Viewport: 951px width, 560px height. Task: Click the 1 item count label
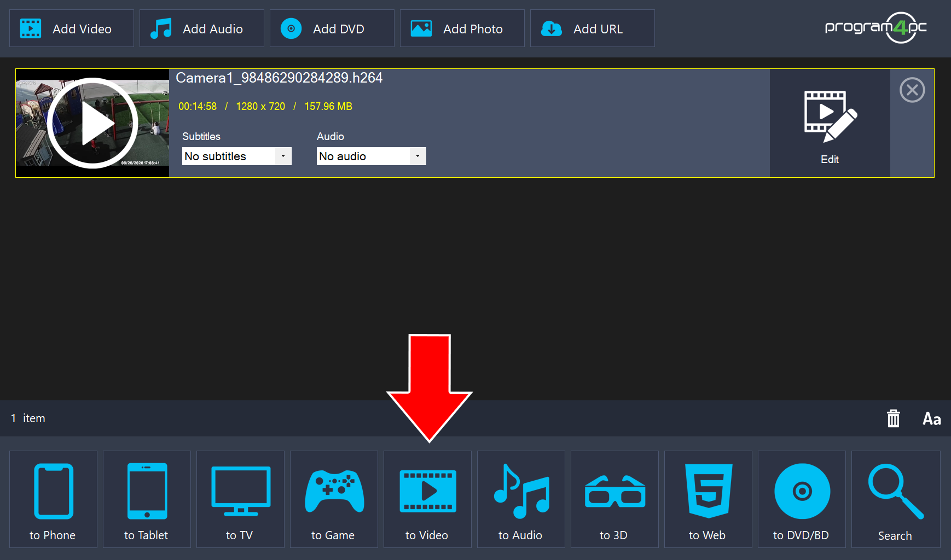pos(28,418)
